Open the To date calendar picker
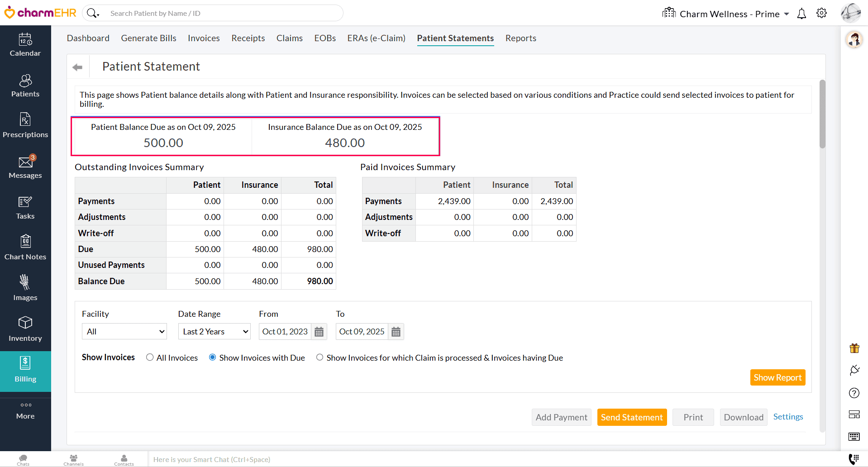The height and width of the screenshot is (467, 868). coord(396,332)
